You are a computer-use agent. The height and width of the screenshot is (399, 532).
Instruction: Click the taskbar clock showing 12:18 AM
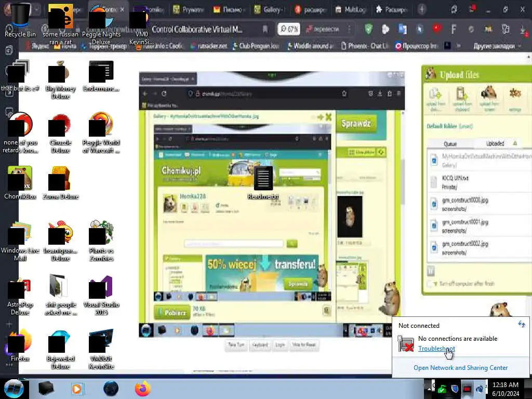[506, 389]
